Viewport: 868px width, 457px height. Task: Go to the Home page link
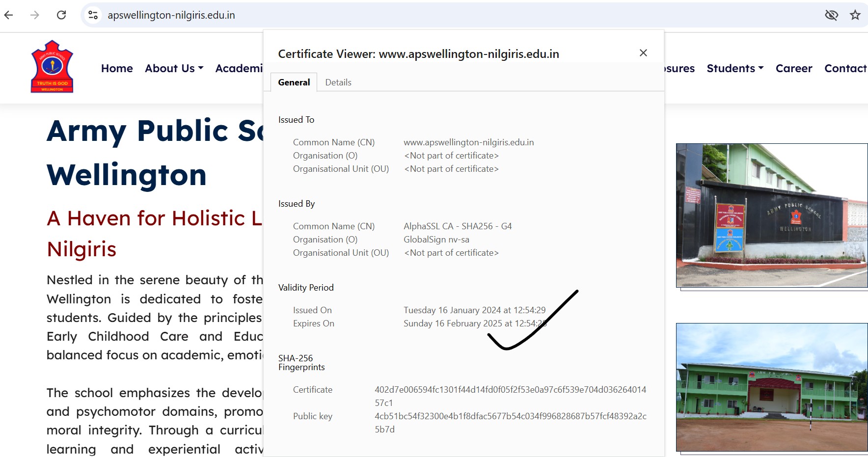coord(117,69)
